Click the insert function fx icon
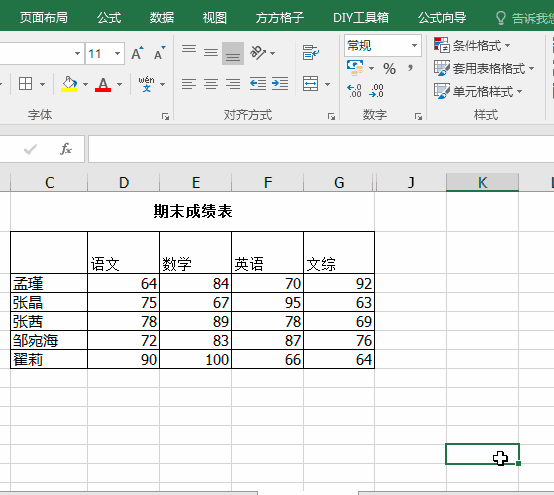Viewport: 554px width, 495px height. coord(66,149)
